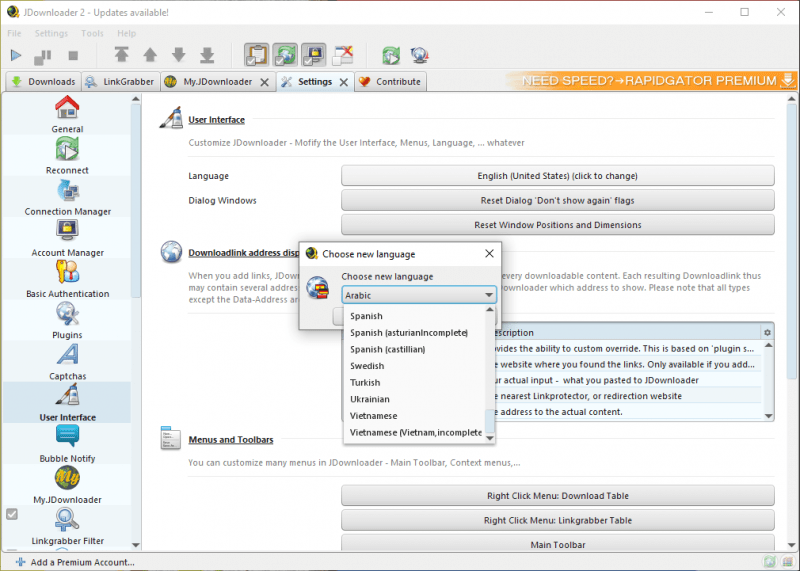Move selection up arrow icon
The width and height of the screenshot is (800, 571).
tap(150, 55)
